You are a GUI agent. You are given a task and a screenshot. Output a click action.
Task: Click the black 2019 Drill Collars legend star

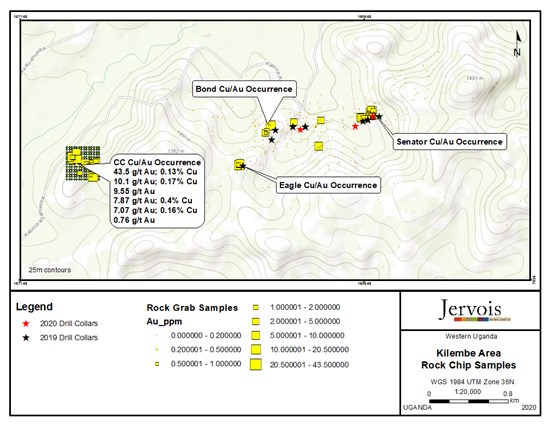point(26,338)
